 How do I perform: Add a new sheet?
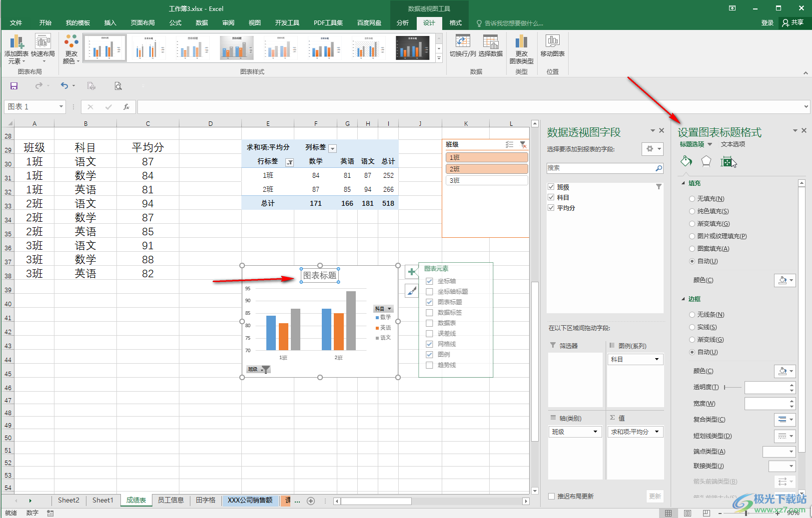tap(311, 501)
